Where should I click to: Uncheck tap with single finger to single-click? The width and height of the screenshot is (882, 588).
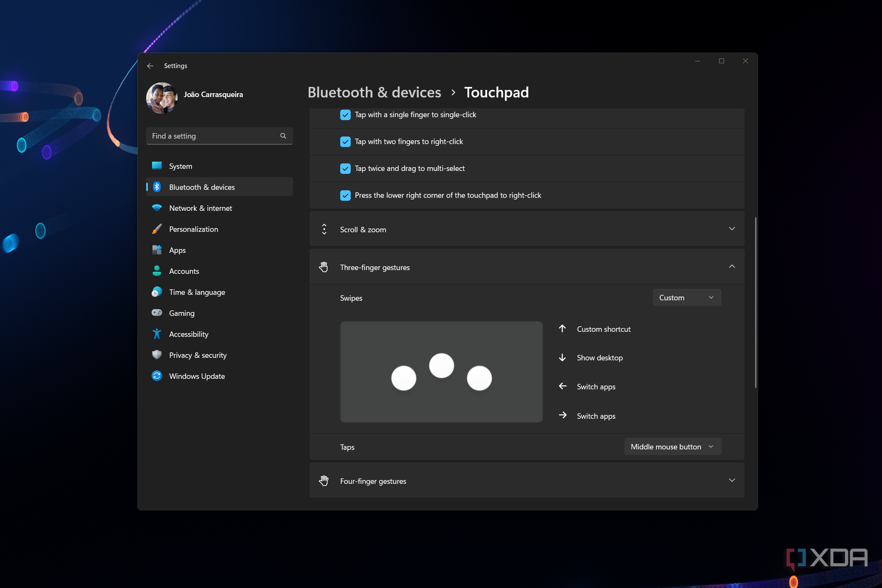click(345, 115)
